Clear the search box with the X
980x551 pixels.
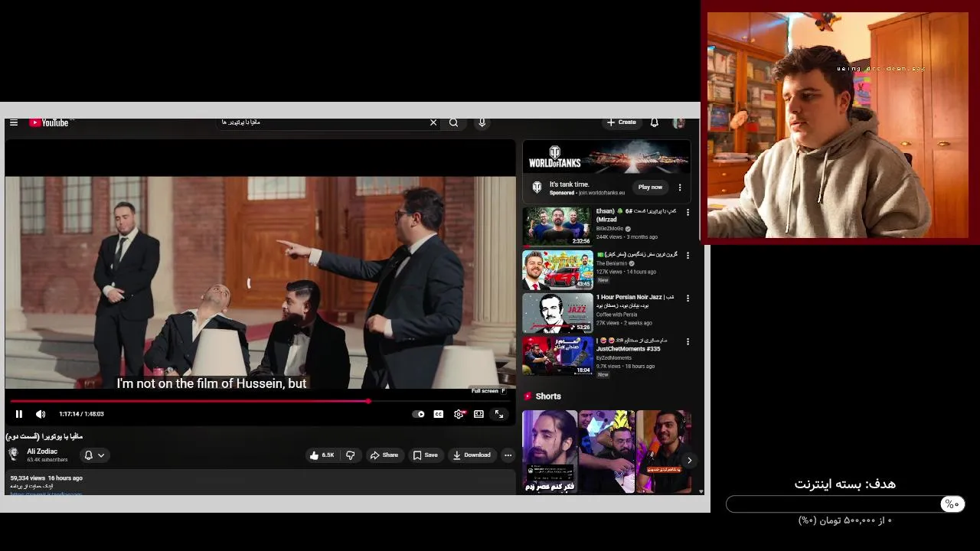coord(433,122)
